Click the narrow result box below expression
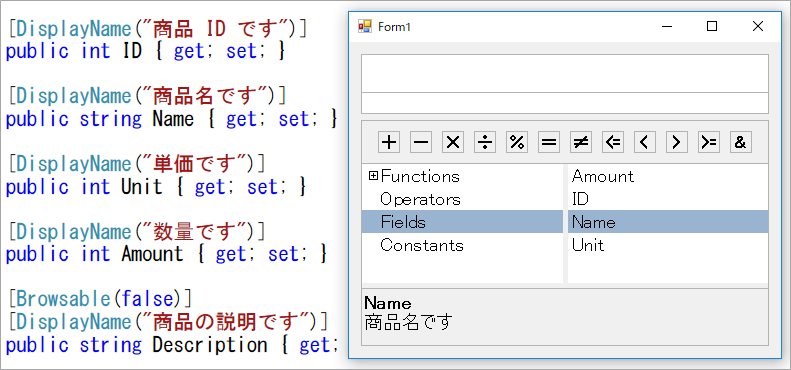The image size is (791, 370). pos(565,103)
